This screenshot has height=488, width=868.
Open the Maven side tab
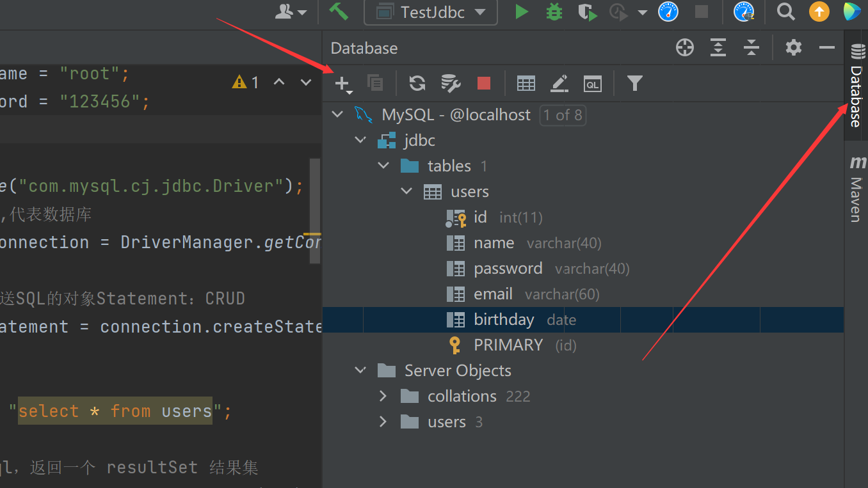856,189
